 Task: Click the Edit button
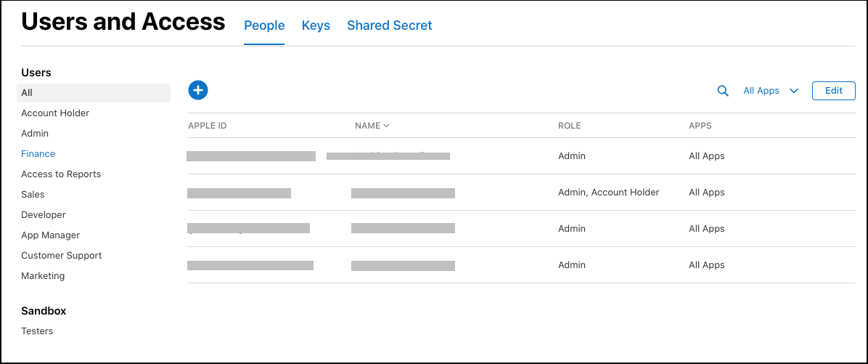[x=833, y=91]
